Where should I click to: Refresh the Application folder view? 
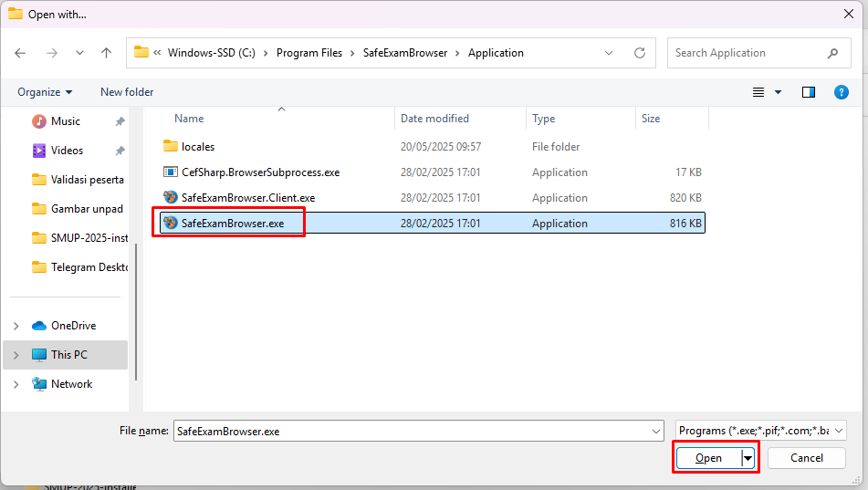tap(640, 53)
